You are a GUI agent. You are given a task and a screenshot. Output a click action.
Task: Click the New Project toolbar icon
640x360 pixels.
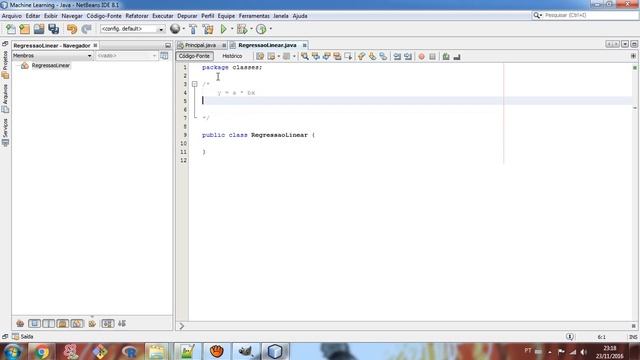coord(24,29)
